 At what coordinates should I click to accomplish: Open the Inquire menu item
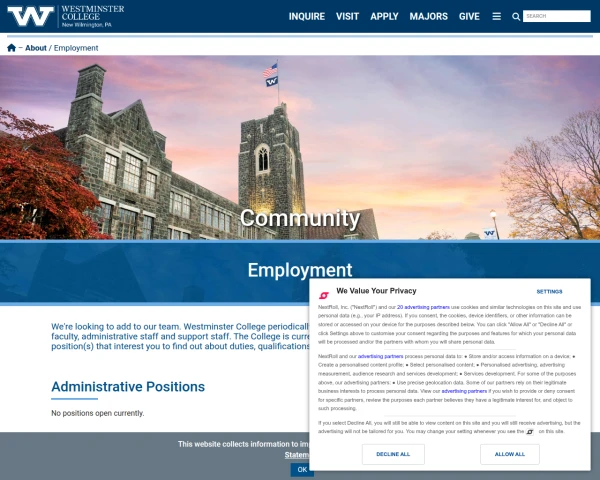[x=307, y=17]
